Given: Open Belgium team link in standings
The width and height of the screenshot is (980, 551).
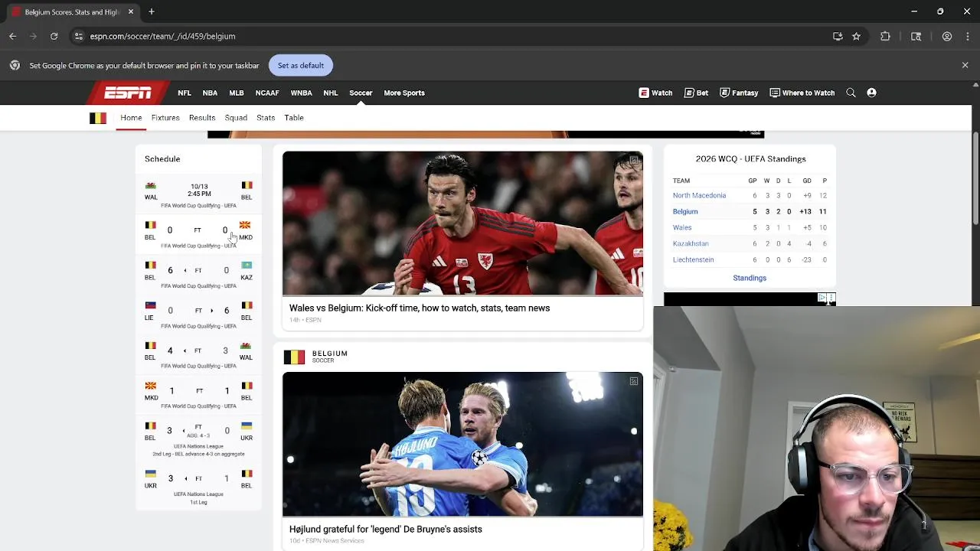Looking at the screenshot, I should click(685, 211).
